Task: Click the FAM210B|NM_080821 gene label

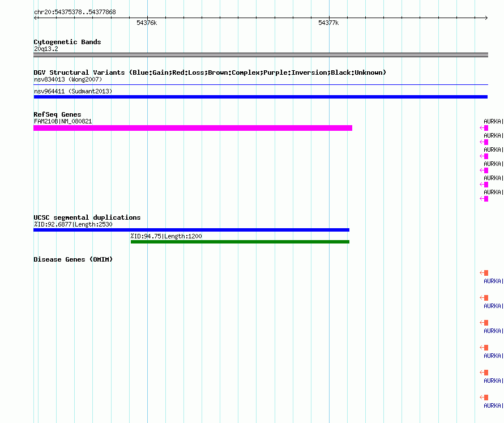Action: [63, 122]
